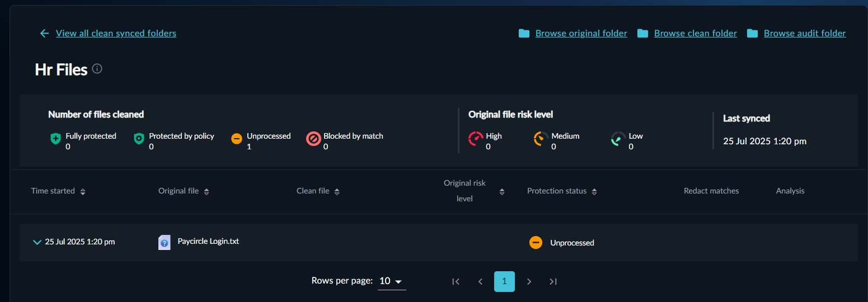This screenshot has width=868, height=302.
Task: Expand the 25 Jul 2025 1:20 pm row
Action: (x=37, y=242)
